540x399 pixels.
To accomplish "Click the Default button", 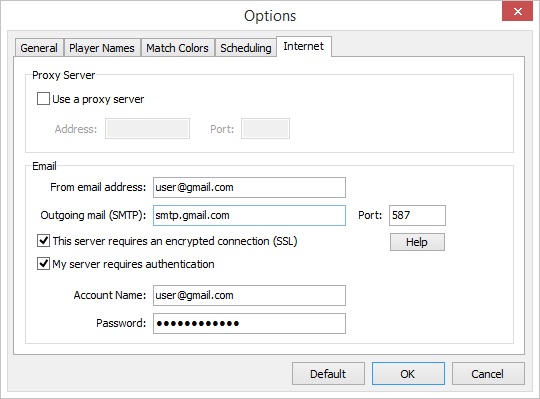I will [x=328, y=374].
